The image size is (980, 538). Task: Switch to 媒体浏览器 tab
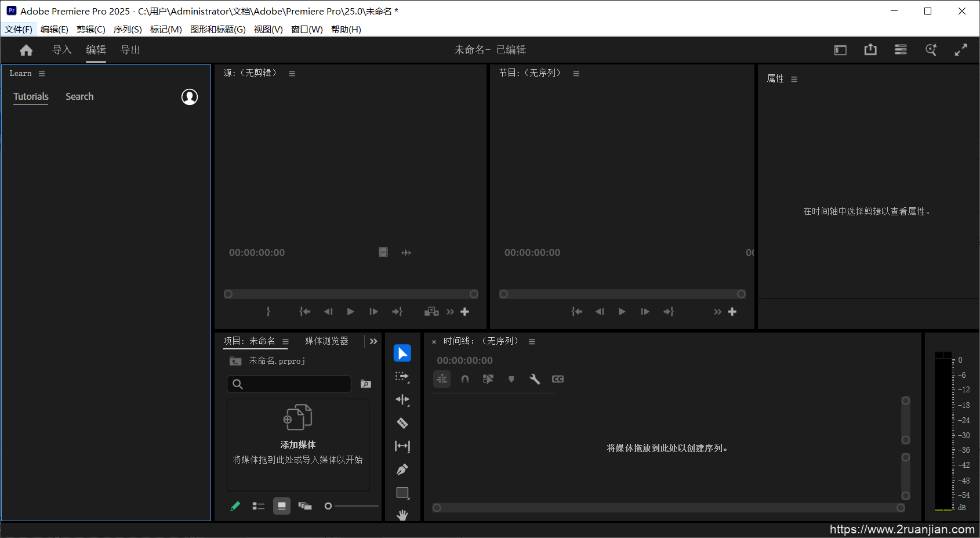(327, 341)
